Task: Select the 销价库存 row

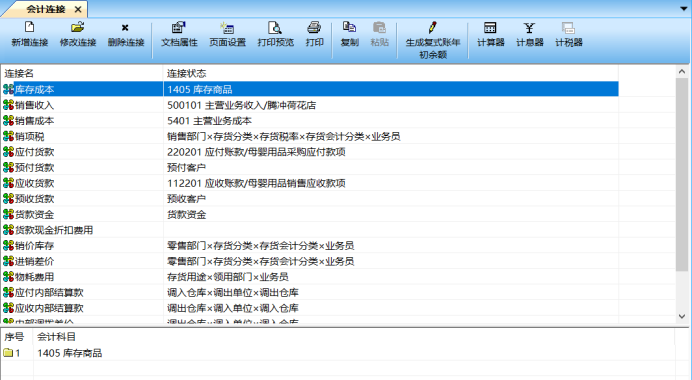Action: click(x=310, y=245)
